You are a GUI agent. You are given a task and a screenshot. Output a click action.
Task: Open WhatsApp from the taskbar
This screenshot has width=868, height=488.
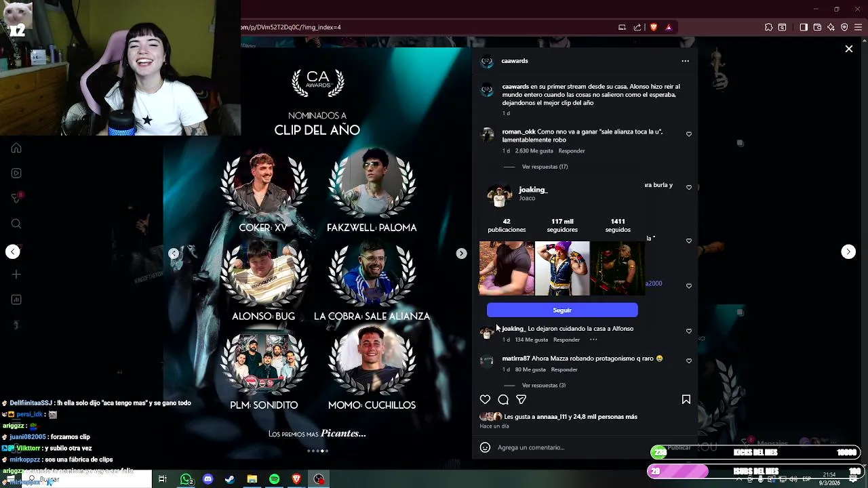pyautogui.click(x=186, y=479)
